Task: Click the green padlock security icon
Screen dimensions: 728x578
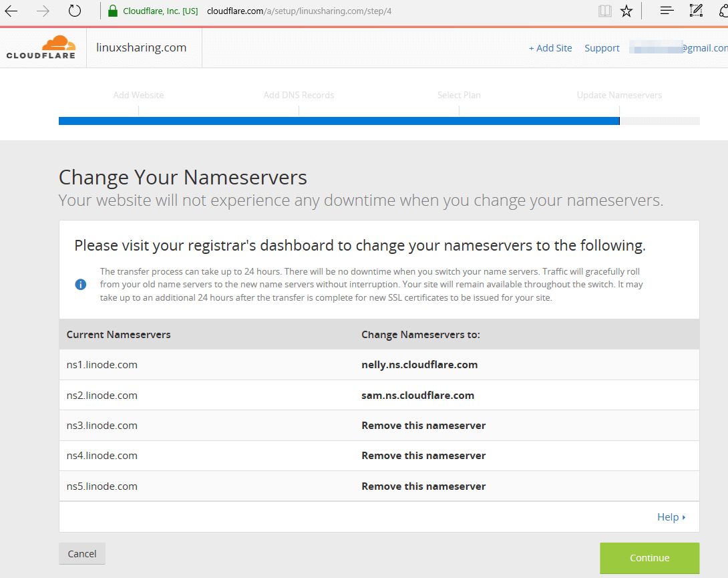Action: click(112, 11)
